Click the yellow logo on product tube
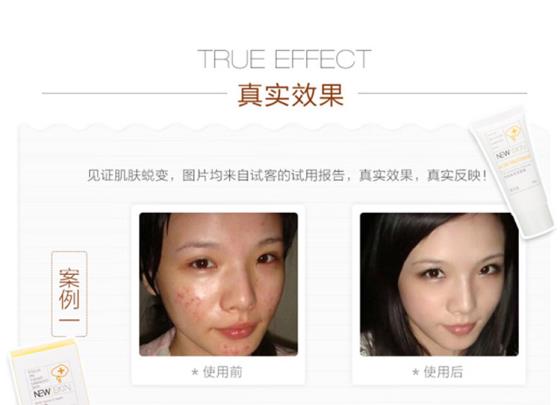560x405 pixels. tap(514, 131)
